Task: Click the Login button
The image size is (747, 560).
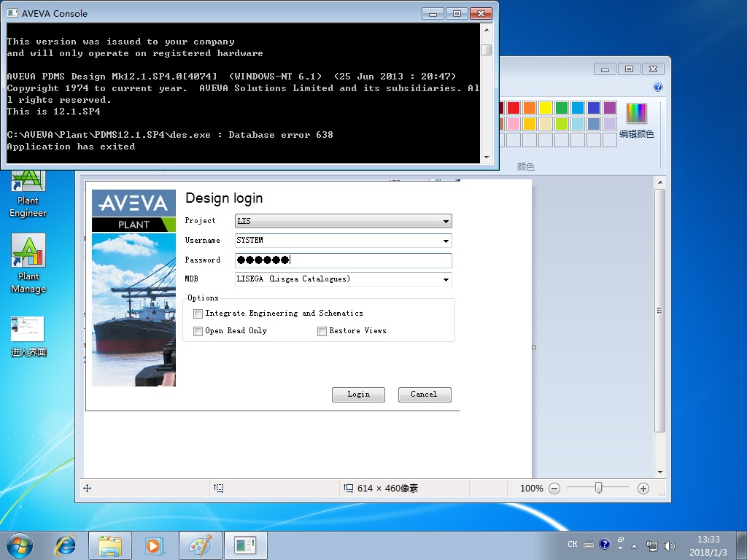Action: [x=358, y=394]
